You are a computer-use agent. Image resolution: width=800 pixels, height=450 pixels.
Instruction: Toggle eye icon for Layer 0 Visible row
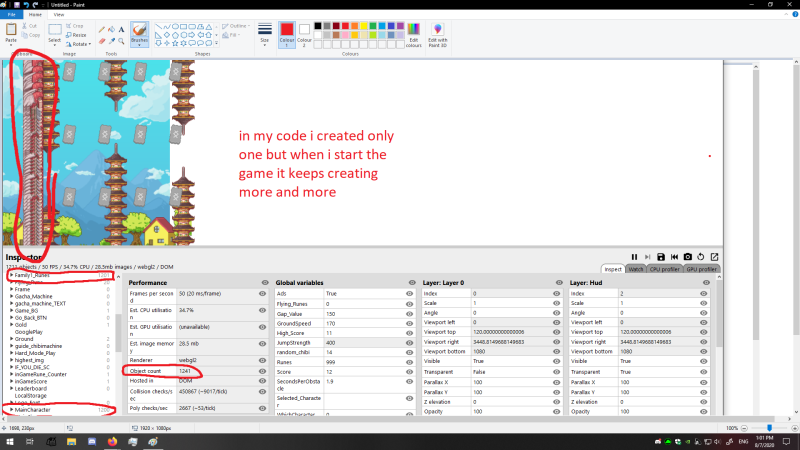pyautogui.click(x=557, y=361)
